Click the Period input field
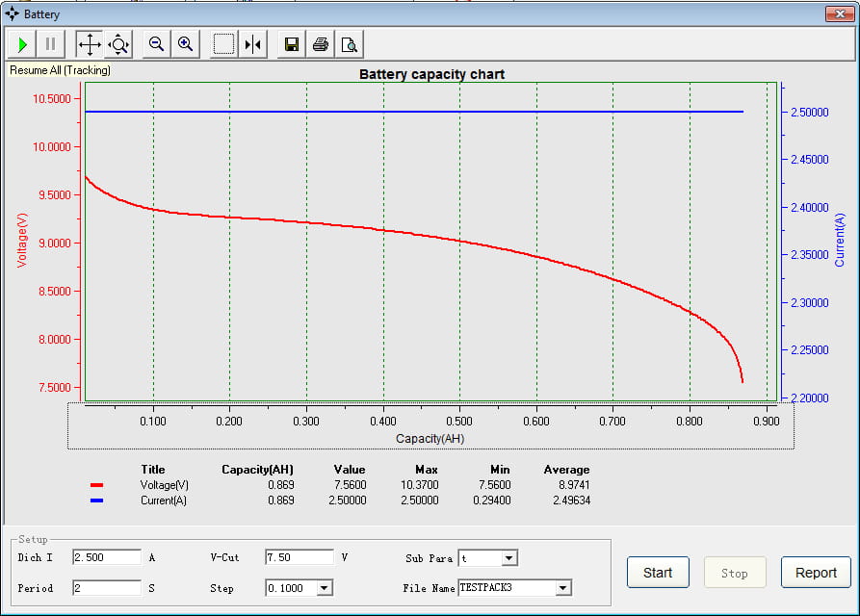The width and height of the screenshot is (860, 616). point(106,588)
